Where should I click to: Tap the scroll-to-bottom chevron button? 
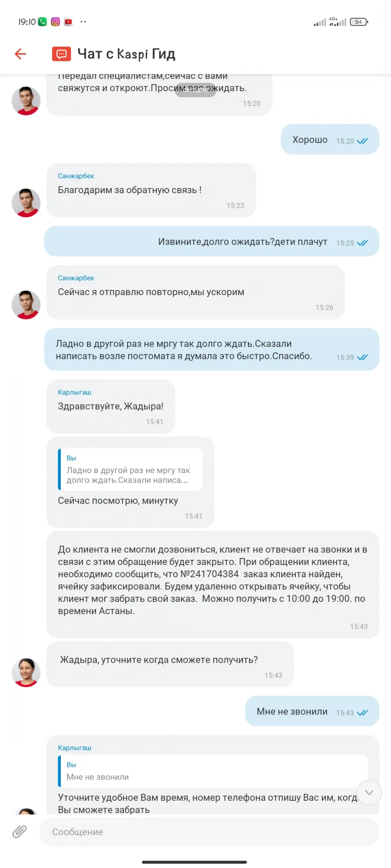click(369, 792)
